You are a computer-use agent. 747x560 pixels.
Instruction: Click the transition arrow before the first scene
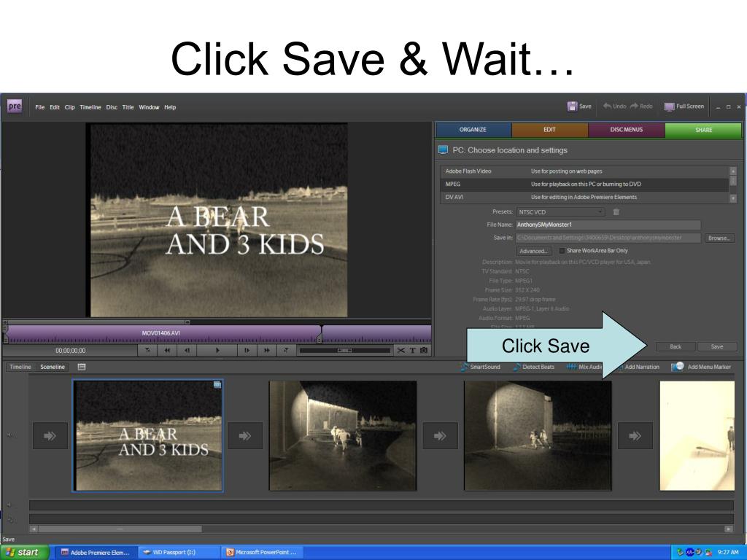[50, 436]
